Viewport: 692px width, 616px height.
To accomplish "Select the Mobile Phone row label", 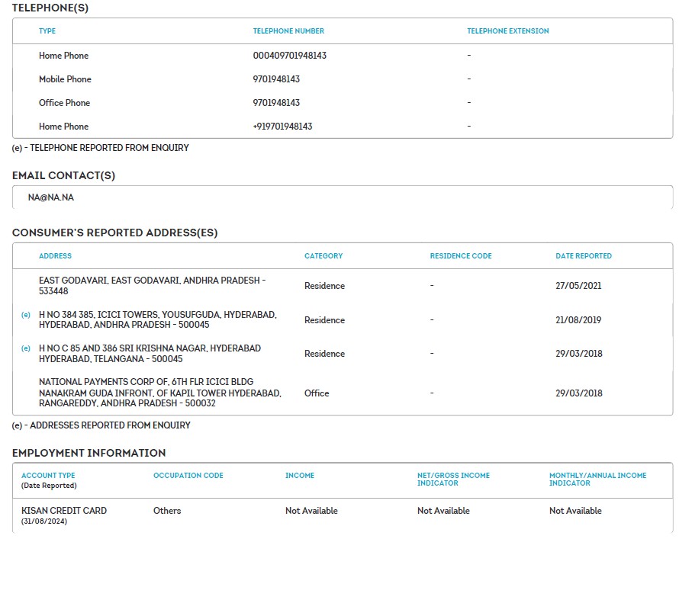I will click(x=65, y=79).
